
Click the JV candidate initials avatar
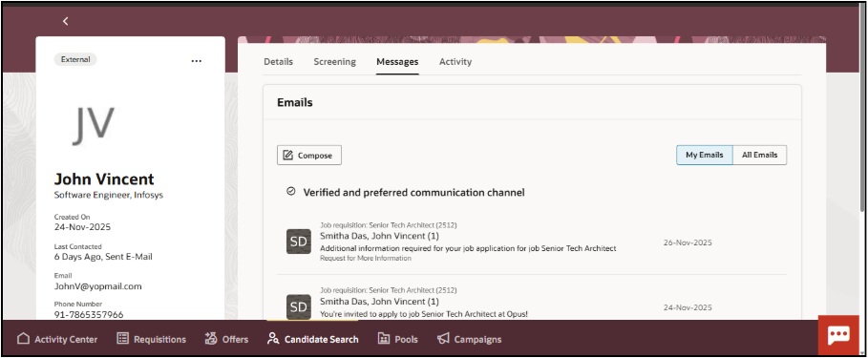94,125
